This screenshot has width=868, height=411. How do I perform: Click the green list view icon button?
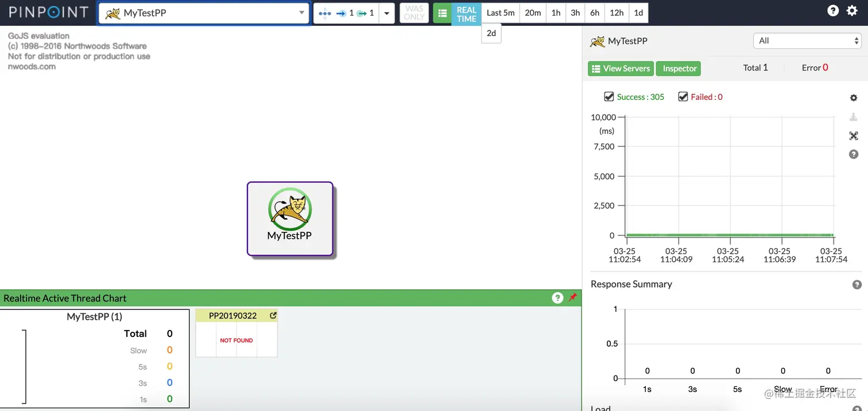click(x=442, y=13)
